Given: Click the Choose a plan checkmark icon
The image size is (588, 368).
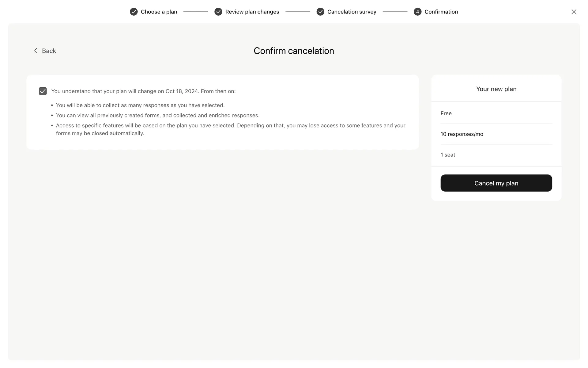Looking at the screenshot, I should [x=134, y=12].
